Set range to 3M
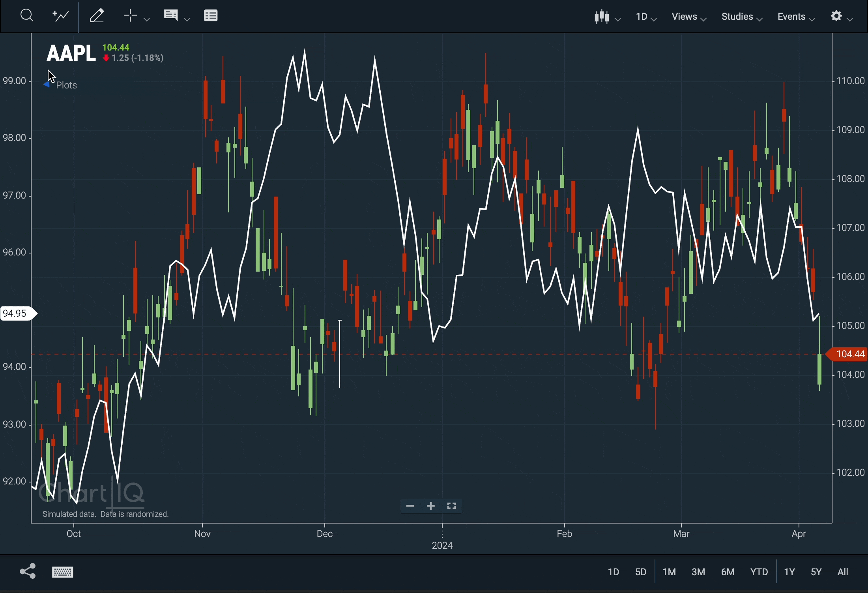The height and width of the screenshot is (593, 868). coord(698,572)
